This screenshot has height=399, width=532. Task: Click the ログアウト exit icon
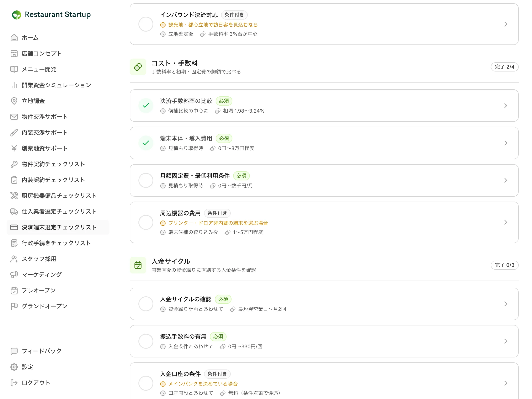14,383
